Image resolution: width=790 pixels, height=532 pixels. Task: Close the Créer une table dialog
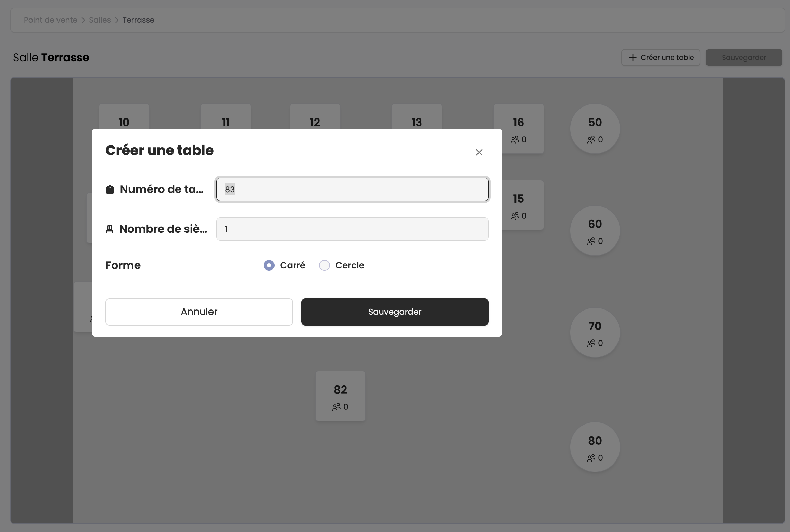pos(479,152)
